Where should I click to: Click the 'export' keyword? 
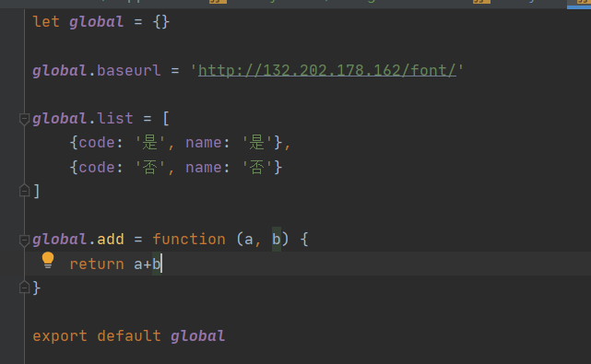[x=60, y=335]
